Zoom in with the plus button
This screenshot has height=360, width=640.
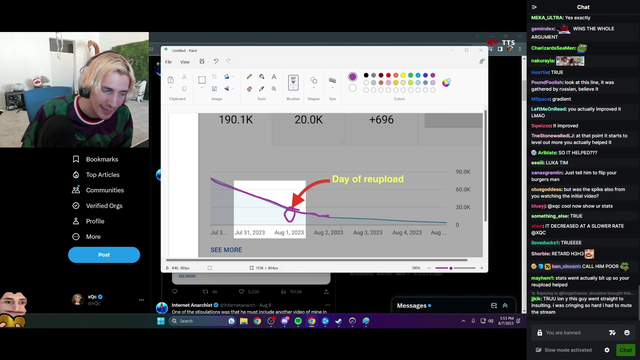click(482, 268)
